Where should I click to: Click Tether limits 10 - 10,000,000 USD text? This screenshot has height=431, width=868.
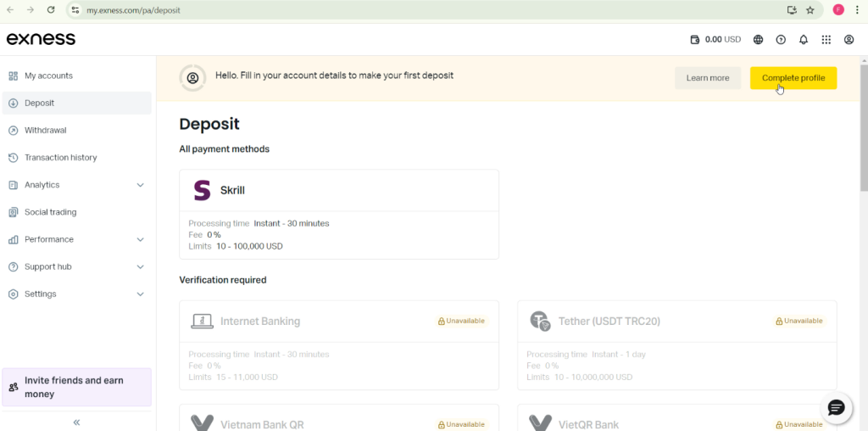593,378
